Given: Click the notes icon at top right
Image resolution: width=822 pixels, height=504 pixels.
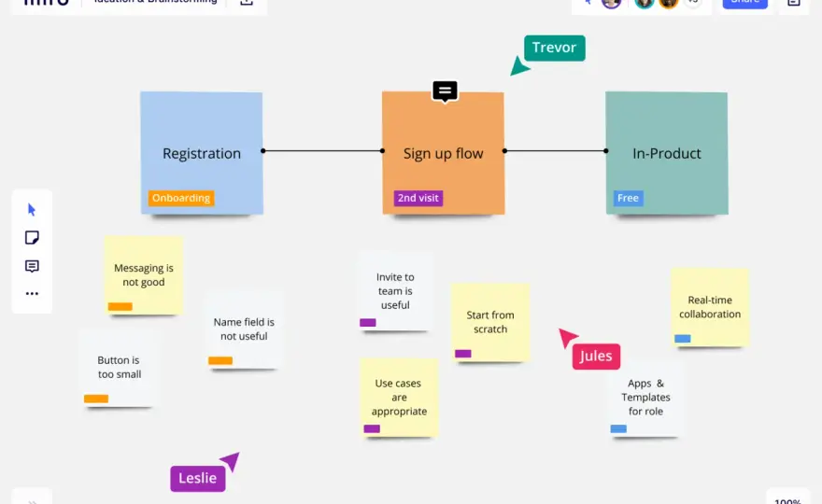Looking at the screenshot, I should (794, 3).
